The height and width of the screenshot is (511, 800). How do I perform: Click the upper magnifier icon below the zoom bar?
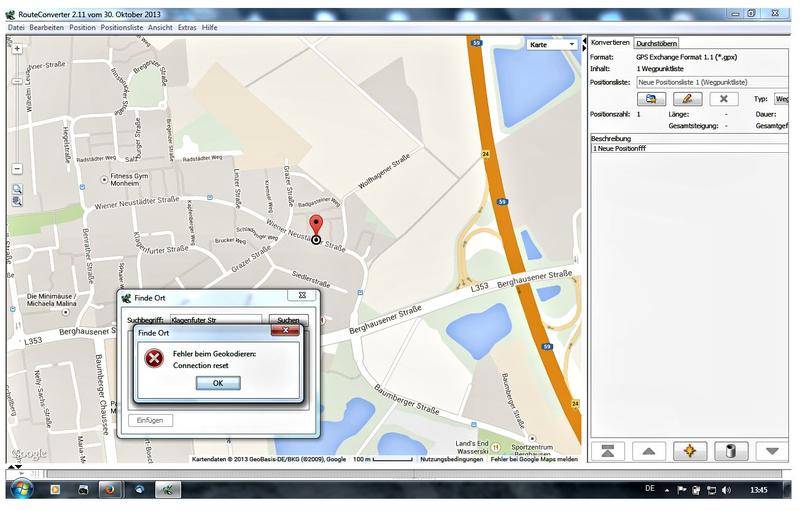[17, 189]
